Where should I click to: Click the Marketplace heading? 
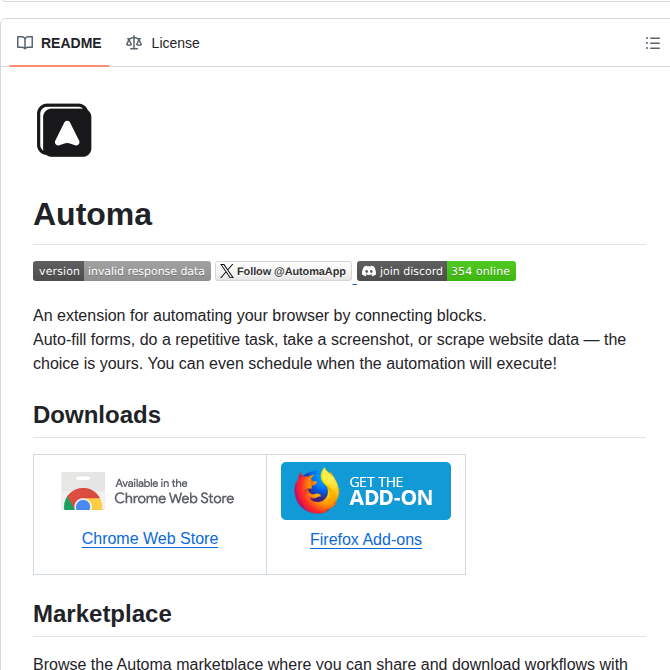click(x=103, y=614)
